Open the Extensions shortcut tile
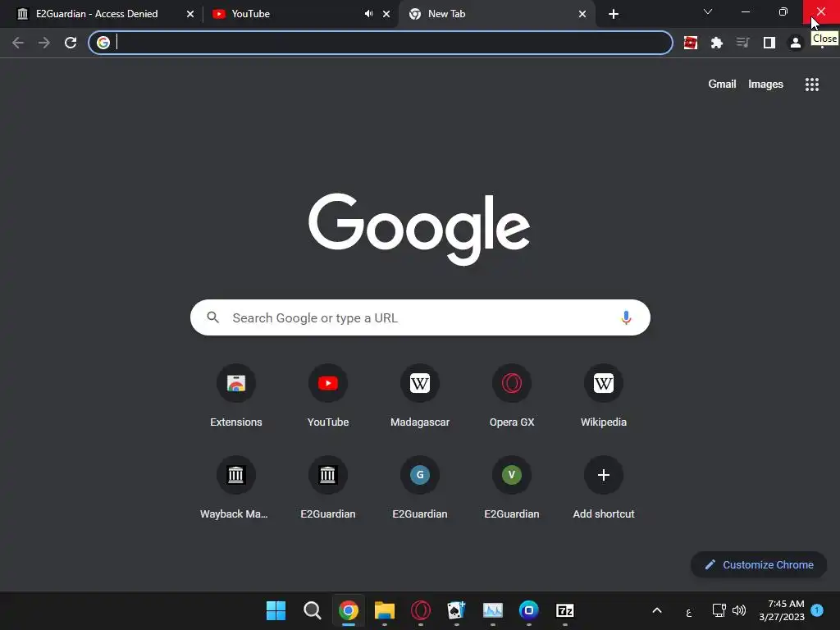The width and height of the screenshot is (840, 630). coord(235,396)
